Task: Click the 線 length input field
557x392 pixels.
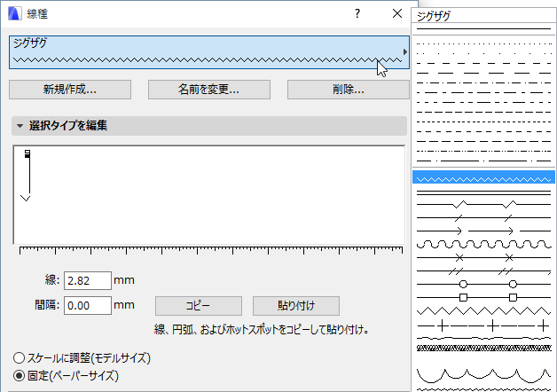Action: (88, 281)
